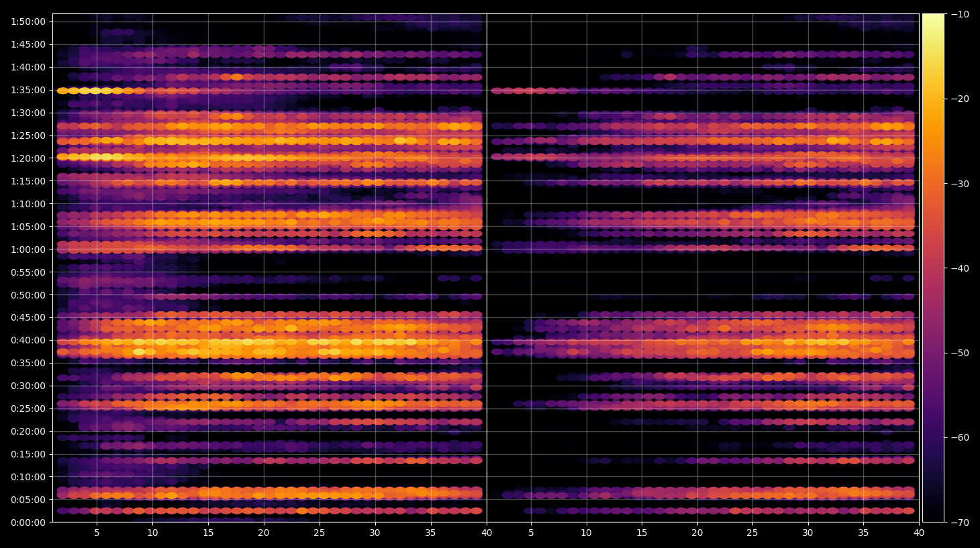The image size is (980, 548).
Task: Click x-axis label 40 between the two heatmaps
Action: pos(487,533)
